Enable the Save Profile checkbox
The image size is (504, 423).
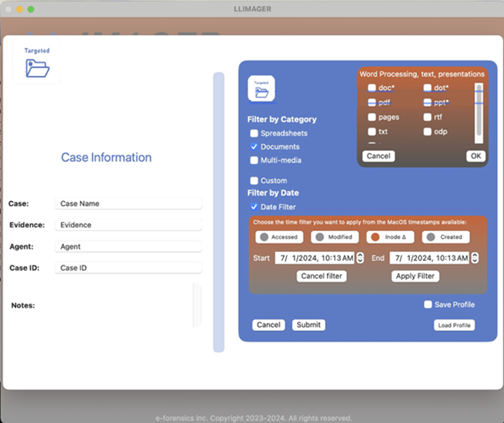click(x=428, y=305)
